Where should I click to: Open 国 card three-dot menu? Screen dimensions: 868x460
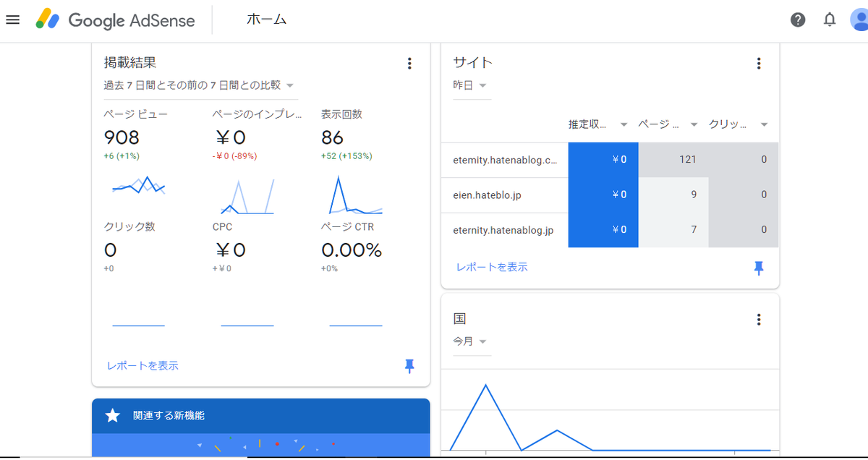click(x=759, y=320)
